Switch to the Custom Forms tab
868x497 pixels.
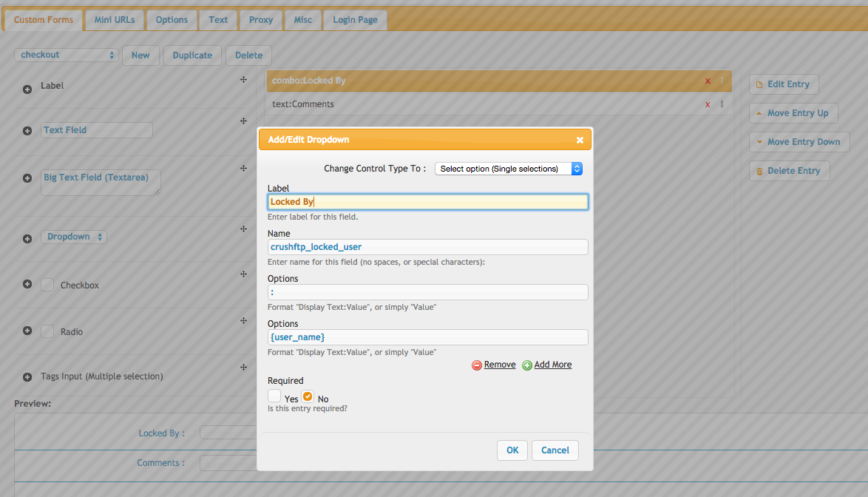tap(43, 20)
